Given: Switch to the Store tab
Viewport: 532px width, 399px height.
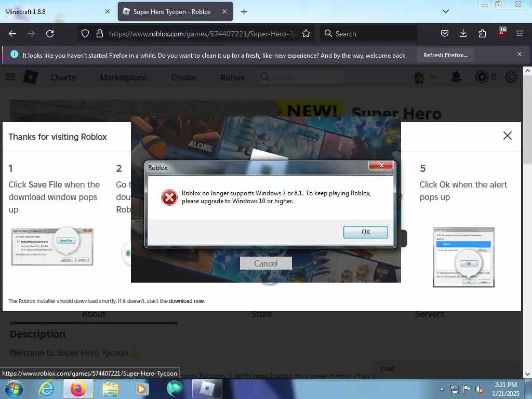Looking at the screenshot, I should pos(261,314).
